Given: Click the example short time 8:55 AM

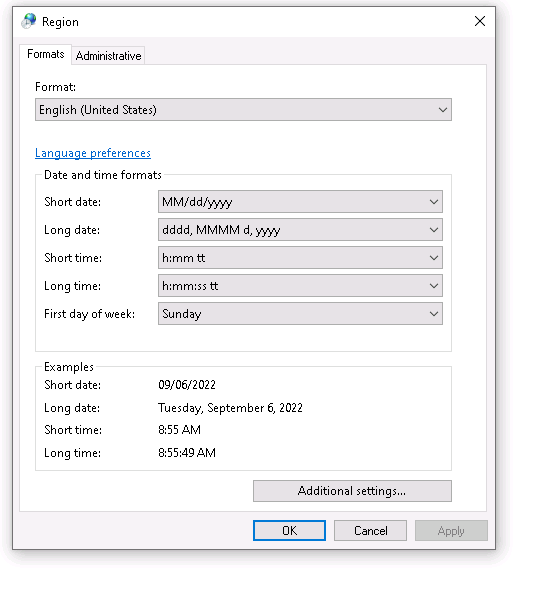Looking at the screenshot, I should [x=180, y=430].
